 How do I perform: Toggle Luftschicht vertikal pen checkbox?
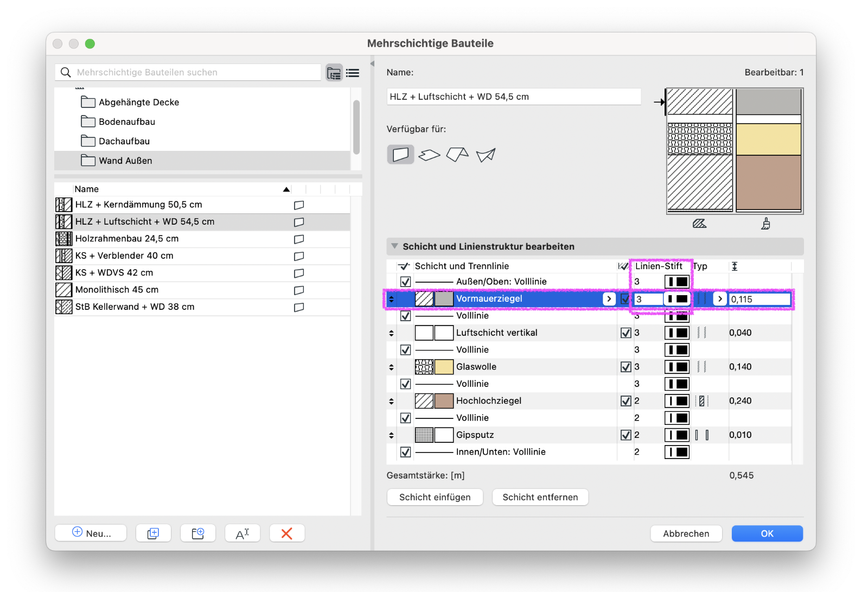(x=626, y=333)
